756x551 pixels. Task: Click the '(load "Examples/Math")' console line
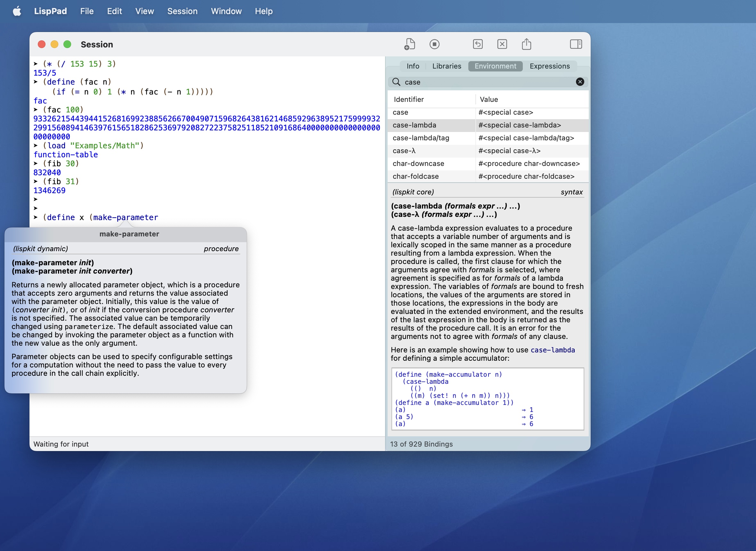[89, 146]
